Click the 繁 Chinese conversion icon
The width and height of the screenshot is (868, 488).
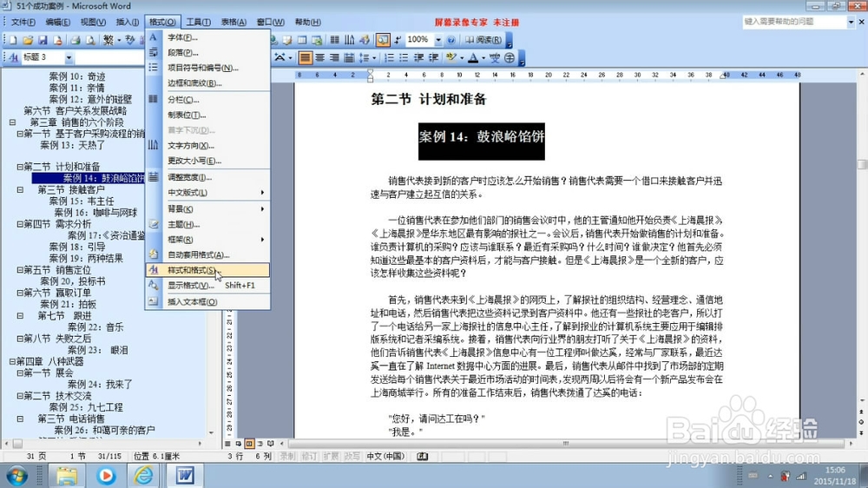point(108,40)
